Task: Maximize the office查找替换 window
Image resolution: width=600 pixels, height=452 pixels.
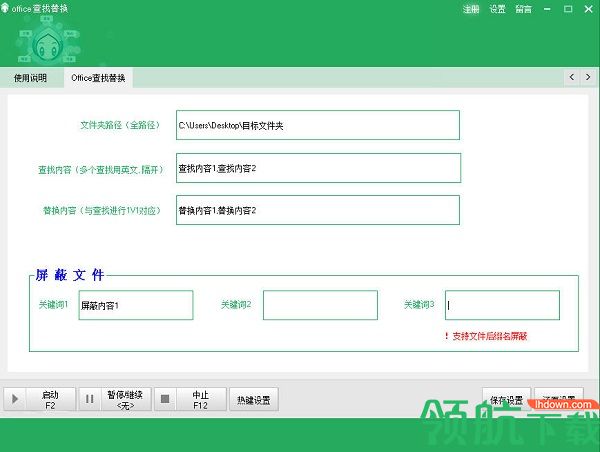Action: pyautogui.click(x=568, y=9)
